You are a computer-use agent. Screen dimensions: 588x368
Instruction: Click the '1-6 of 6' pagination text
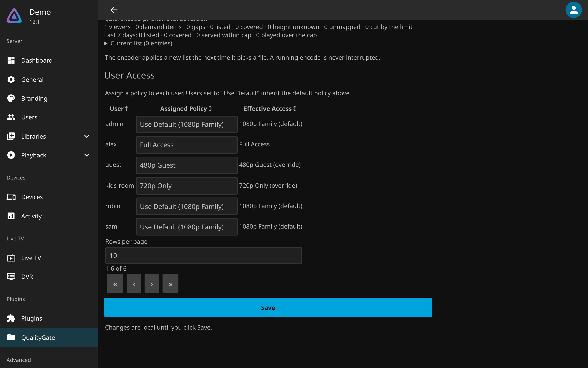[x=116, y=268]
